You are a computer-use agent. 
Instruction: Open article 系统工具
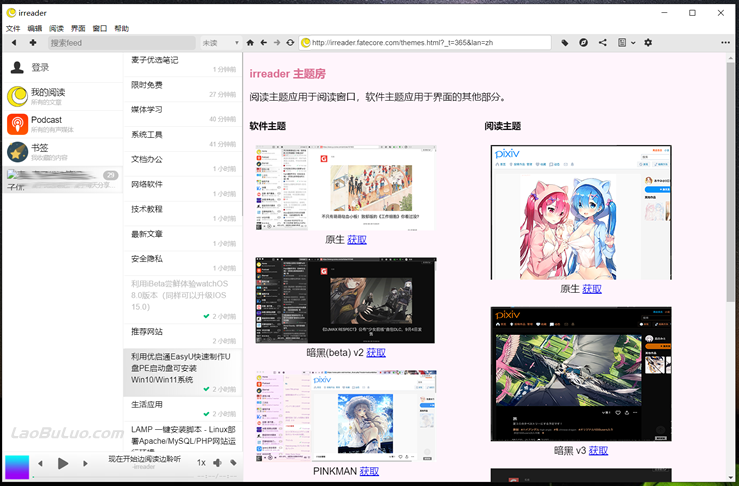click(183, 139)
